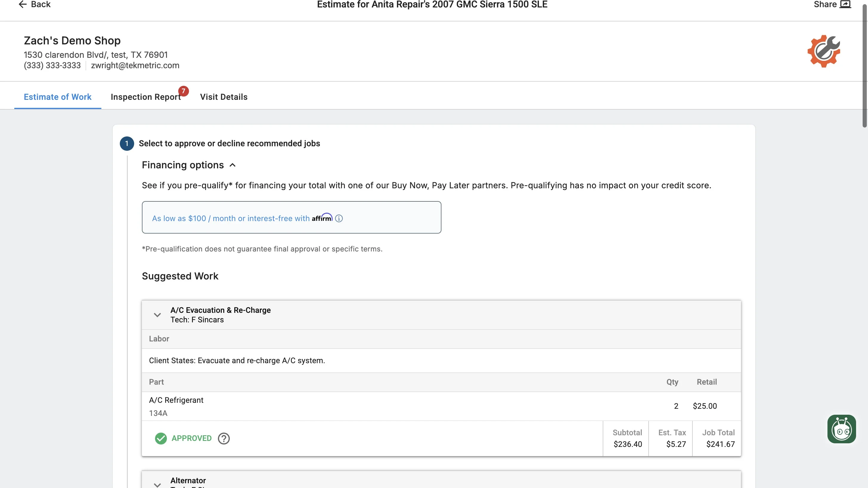The image size is (868, 488).
Task: Click the help question mark next to APPROVED
Action: [224, 439]
